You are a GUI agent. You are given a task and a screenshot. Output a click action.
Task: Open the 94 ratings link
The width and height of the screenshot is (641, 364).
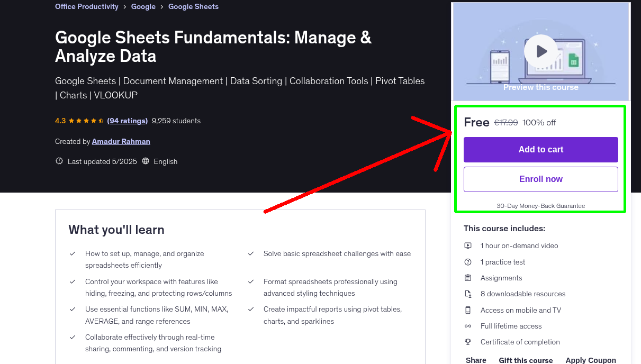coord(127,121)
